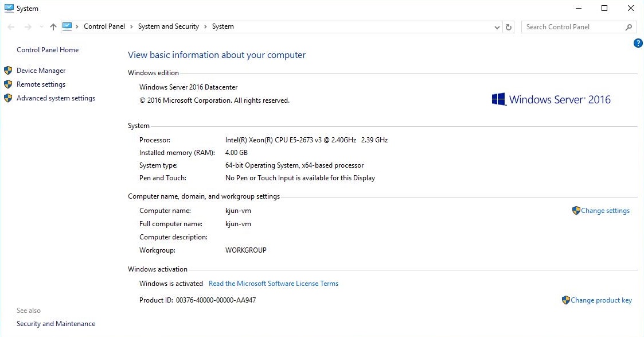The height and width of the screenshot is (337, 644).
Task: Click the shield icon beside Remote settings
Action: (x=8, y=84)
